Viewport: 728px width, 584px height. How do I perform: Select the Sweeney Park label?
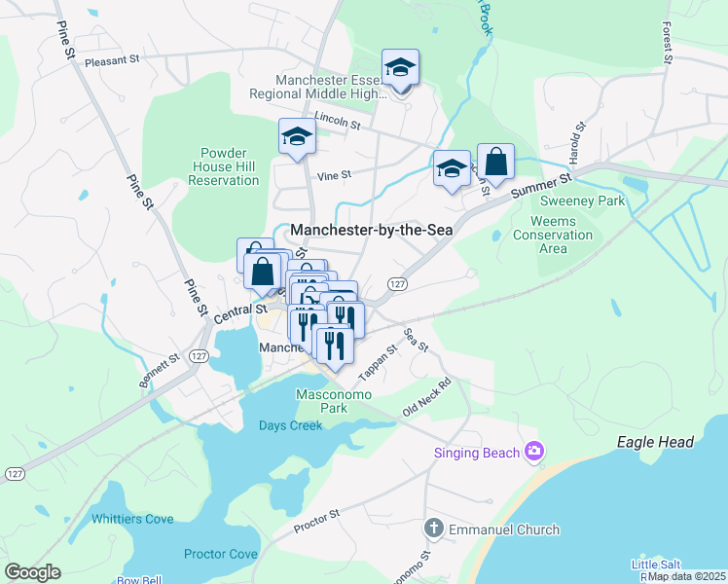pos(583,201)
